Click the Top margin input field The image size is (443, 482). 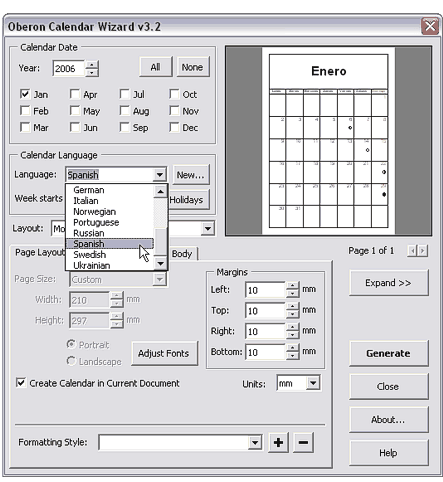point(265,311)
